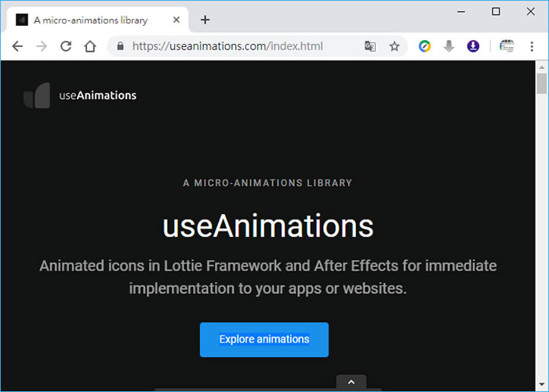Click the gray down-arrow extension icon
This screenshot has height=392, width=549.
point(449,46)
